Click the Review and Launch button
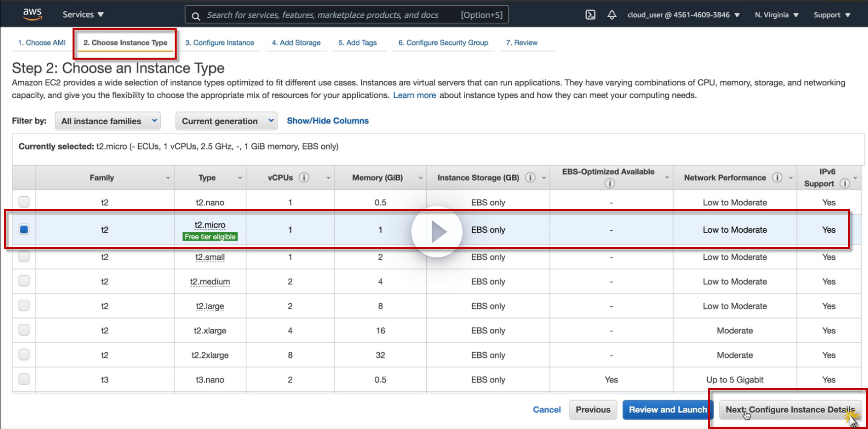Image resolution: width=868 pixels, height=429 pixels. pyautogui.click(x=667, y=410)
